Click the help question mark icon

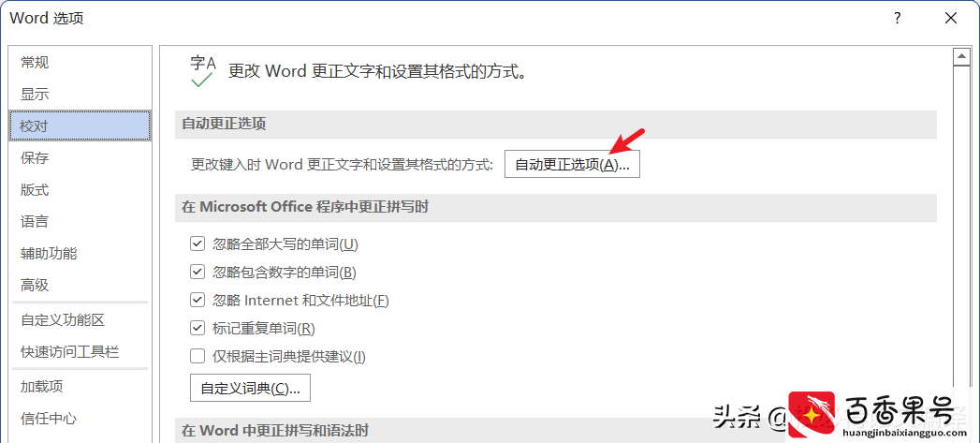coord(898,19)
